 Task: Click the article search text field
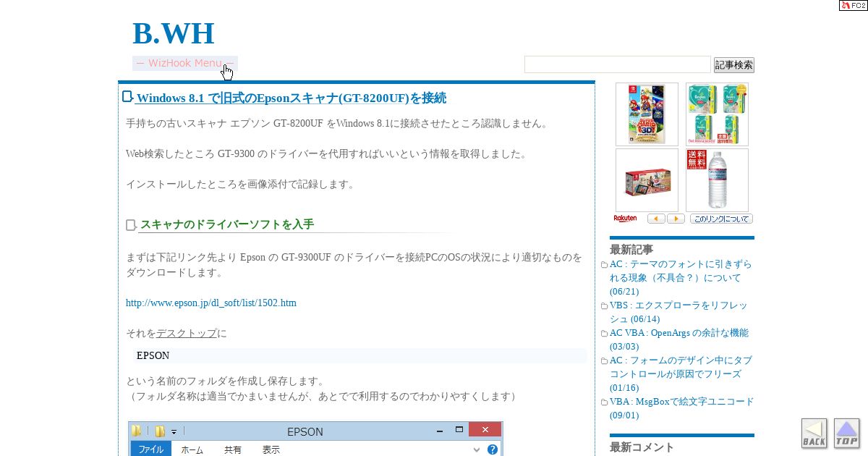(x=618, y=64)
